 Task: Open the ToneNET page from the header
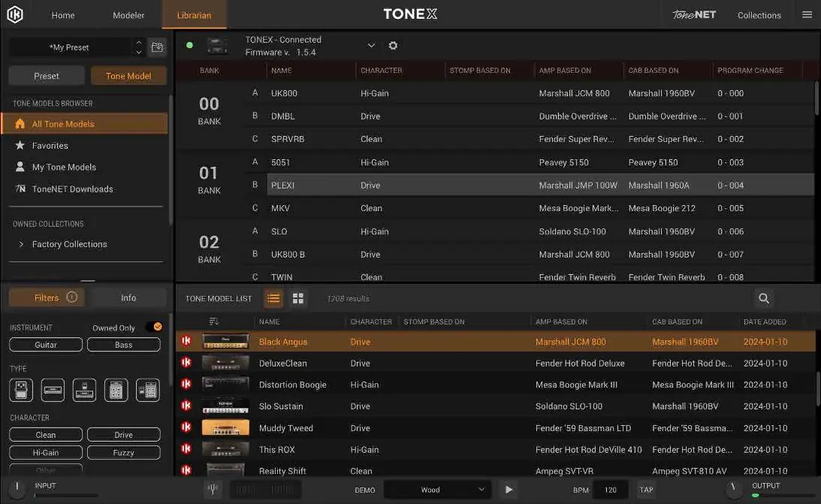(x=694, y=15)
